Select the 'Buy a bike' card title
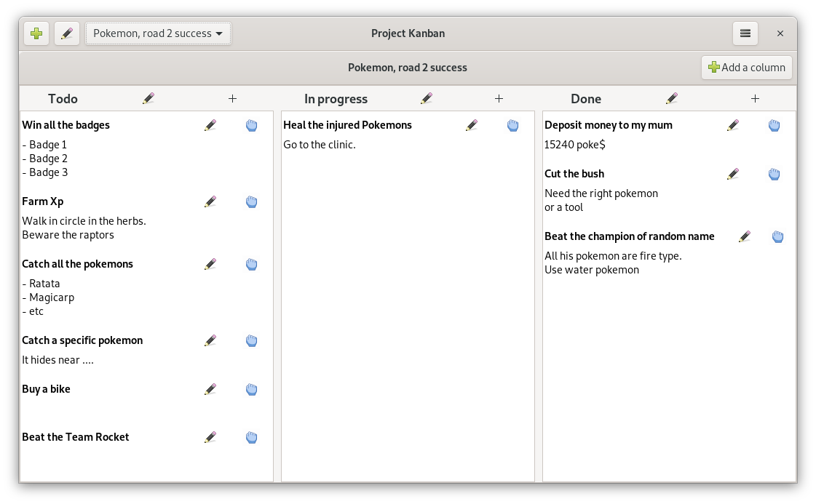Image resolution: width=816 pixels, height=504 pixels. point(47,389)
